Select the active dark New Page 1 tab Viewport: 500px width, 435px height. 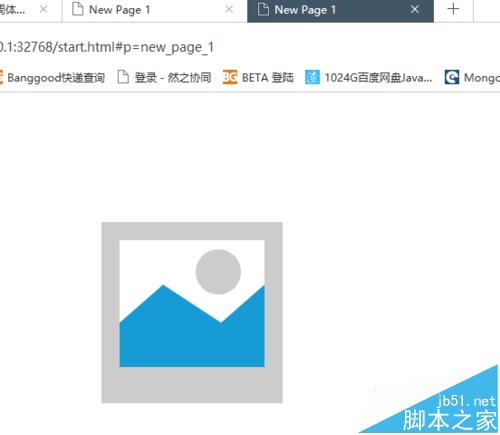340,11
